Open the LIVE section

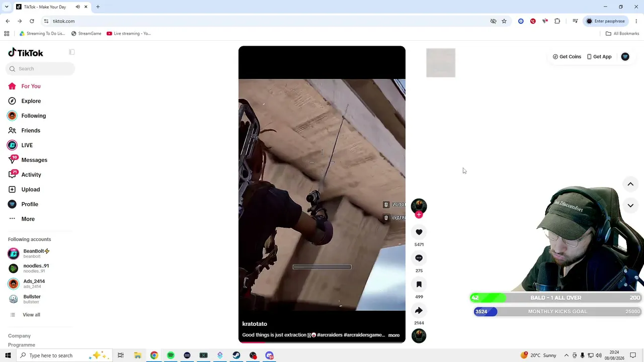tap(27, 145)
